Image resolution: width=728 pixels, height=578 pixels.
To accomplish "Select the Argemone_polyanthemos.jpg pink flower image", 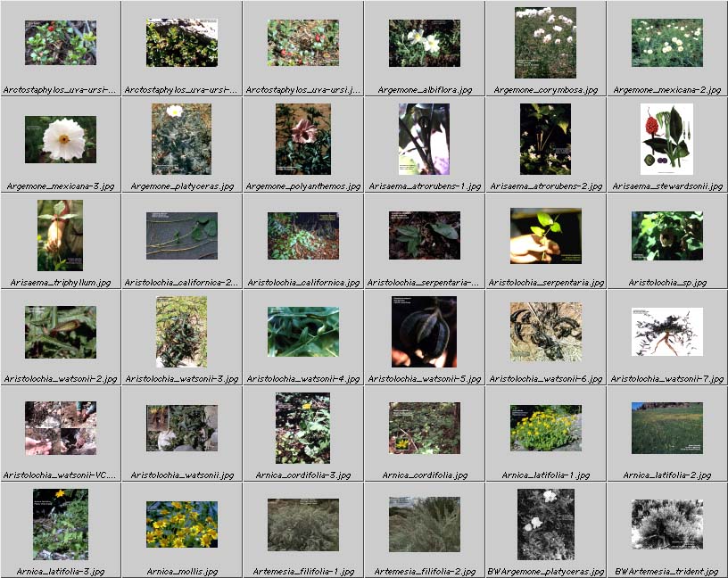I will (303, 139).
